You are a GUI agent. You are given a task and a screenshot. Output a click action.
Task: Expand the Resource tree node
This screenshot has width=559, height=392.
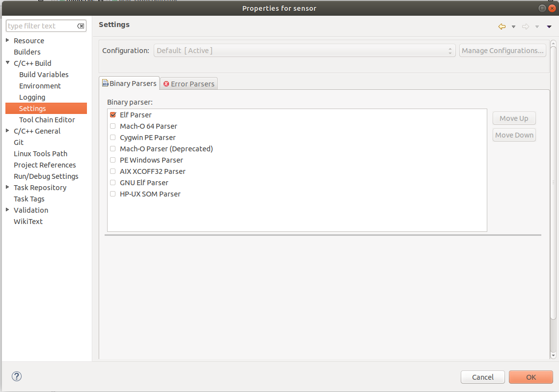(x=7, y=40)
